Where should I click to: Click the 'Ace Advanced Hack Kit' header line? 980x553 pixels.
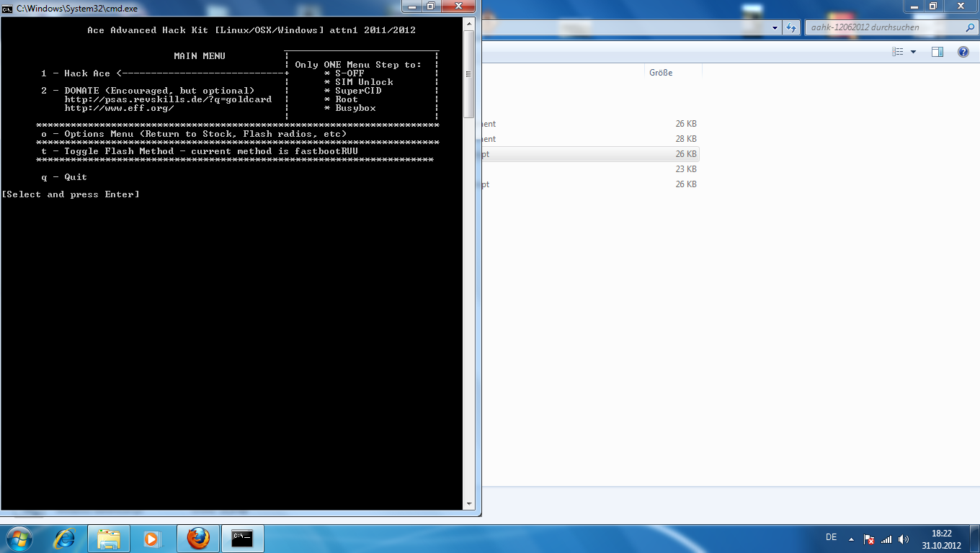(251, 30)
